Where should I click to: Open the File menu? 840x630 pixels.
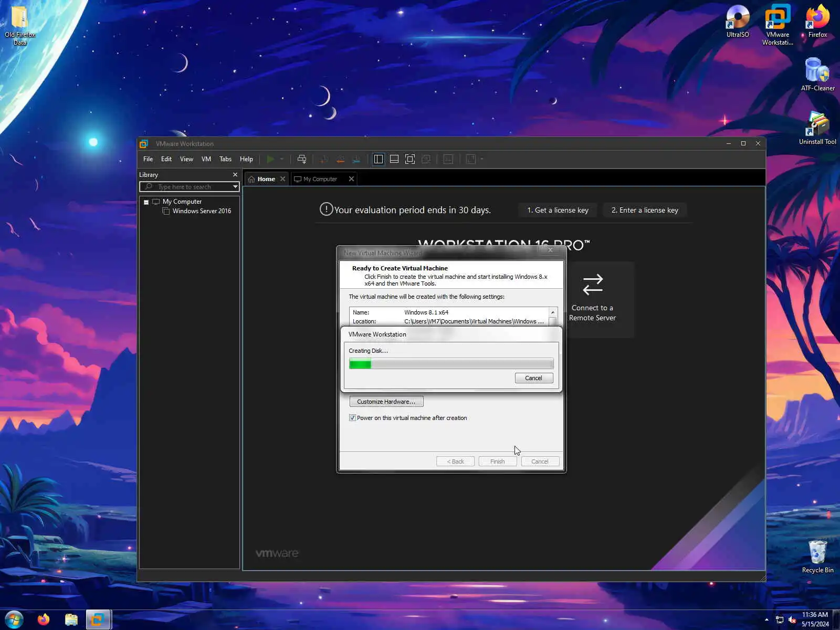click(148, 159)
